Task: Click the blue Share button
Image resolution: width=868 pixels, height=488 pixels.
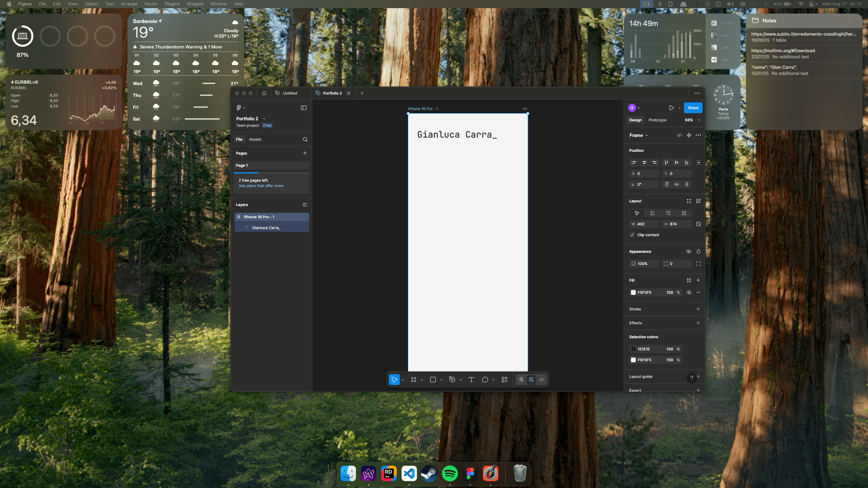Action: point(693,108)
